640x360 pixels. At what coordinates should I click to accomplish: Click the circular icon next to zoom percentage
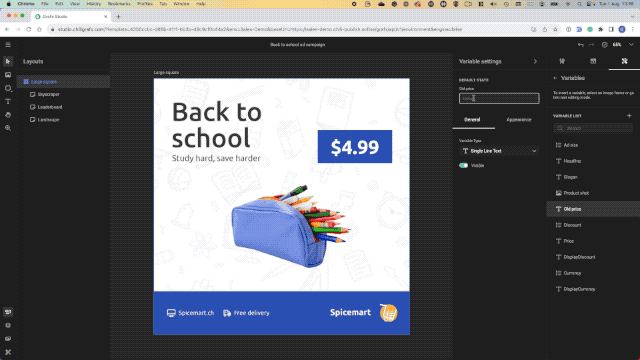pyautogui.click(x=604, y=44)
